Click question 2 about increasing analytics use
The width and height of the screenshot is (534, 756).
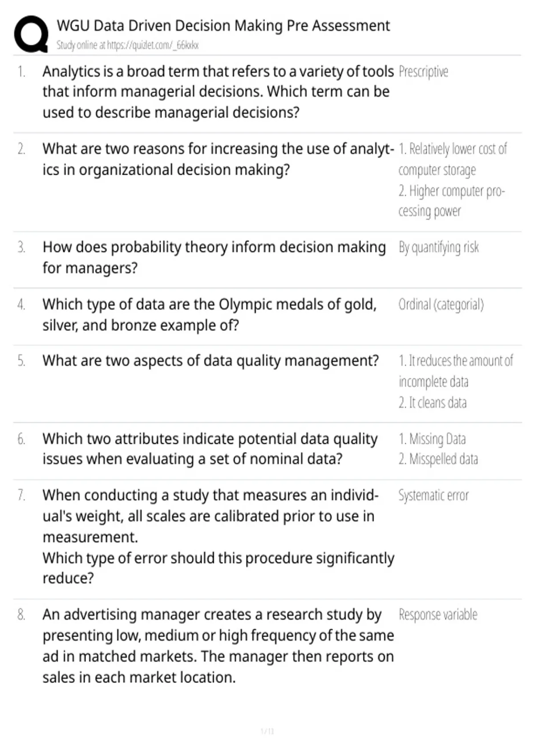point(218,159)
